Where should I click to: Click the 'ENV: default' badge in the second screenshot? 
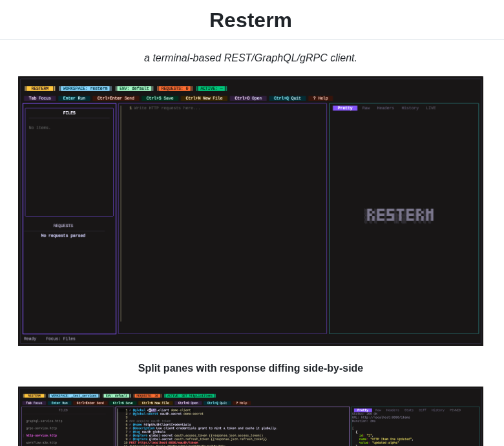click(x=117, y=396)
